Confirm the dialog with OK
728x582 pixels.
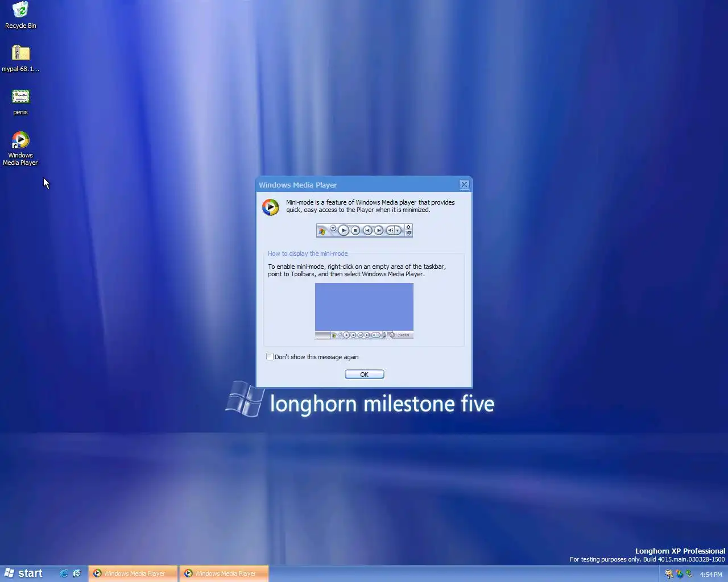click(364, 374)
